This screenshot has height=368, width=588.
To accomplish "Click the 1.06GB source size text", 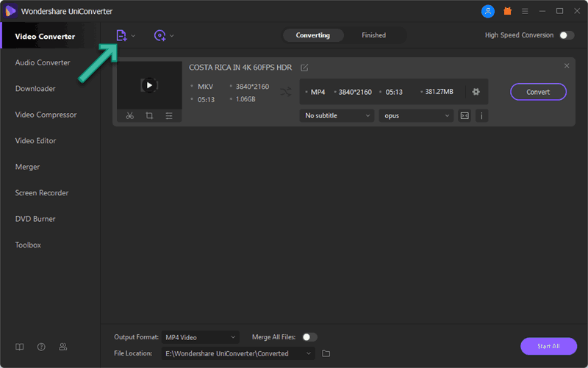I will coord(245,99).
